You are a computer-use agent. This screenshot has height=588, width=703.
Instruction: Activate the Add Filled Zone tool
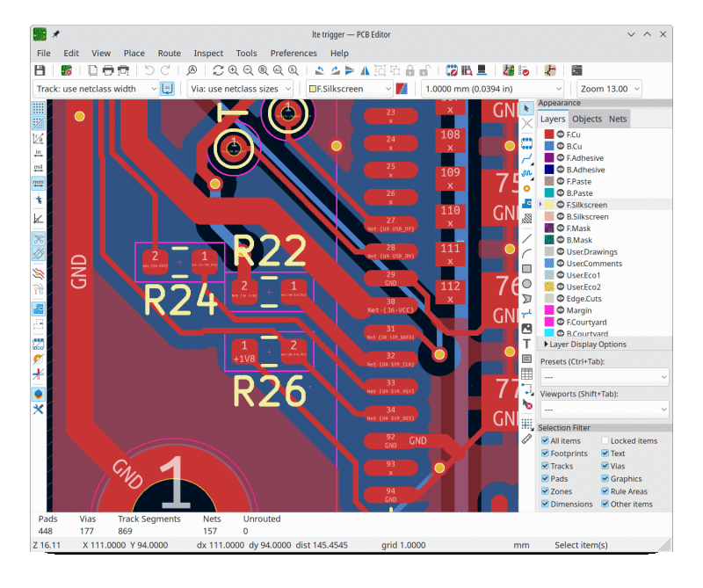pyautogui.click(x=527, y=203)
